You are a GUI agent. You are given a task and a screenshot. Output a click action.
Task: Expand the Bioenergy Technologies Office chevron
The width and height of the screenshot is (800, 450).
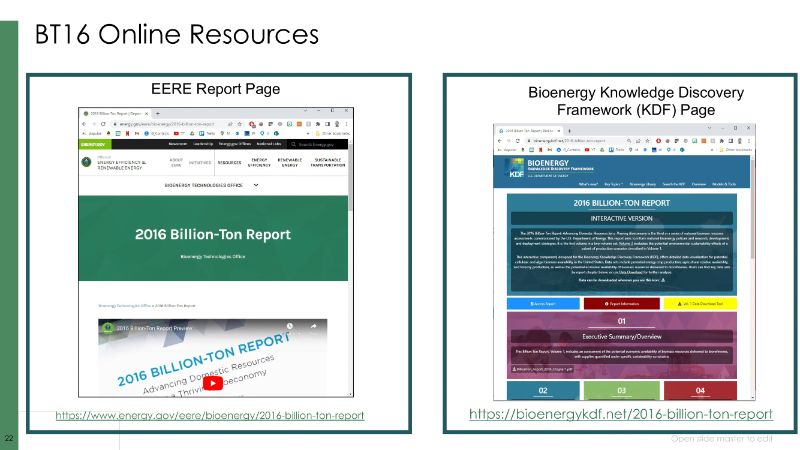[257, 185]
